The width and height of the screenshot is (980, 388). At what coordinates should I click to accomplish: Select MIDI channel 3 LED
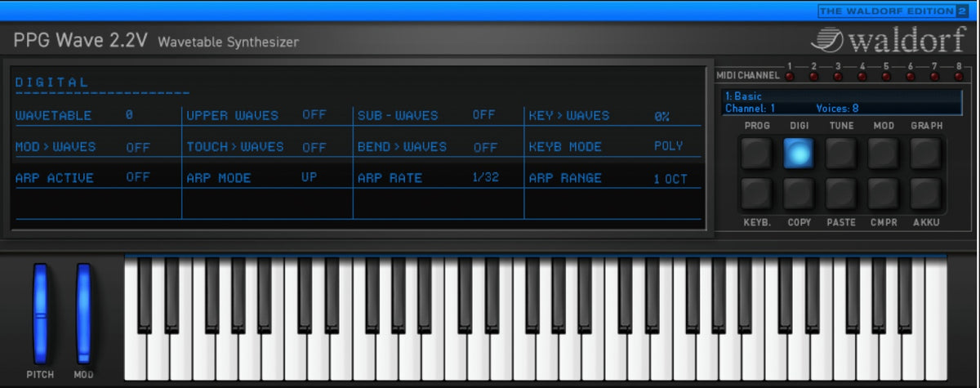point(838,76)
